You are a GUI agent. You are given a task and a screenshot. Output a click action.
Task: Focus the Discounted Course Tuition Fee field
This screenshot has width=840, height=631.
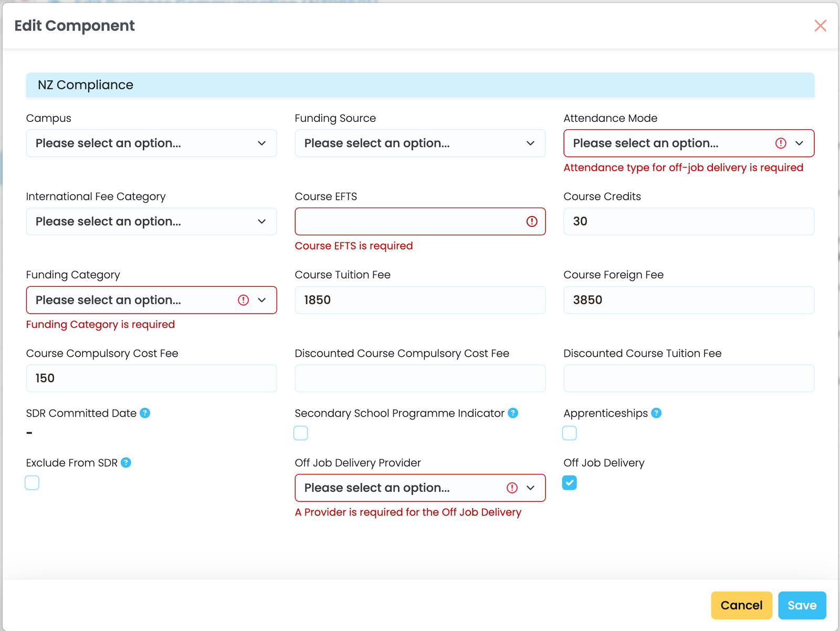(x=689, y=378)
